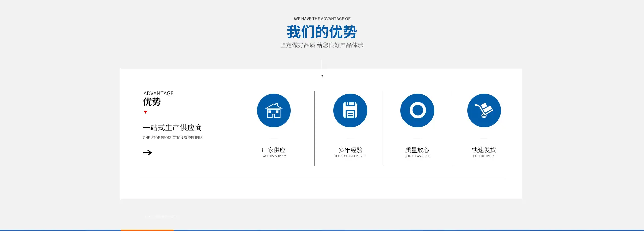Click the QUALITY ASSURED caption

point(417,156)
